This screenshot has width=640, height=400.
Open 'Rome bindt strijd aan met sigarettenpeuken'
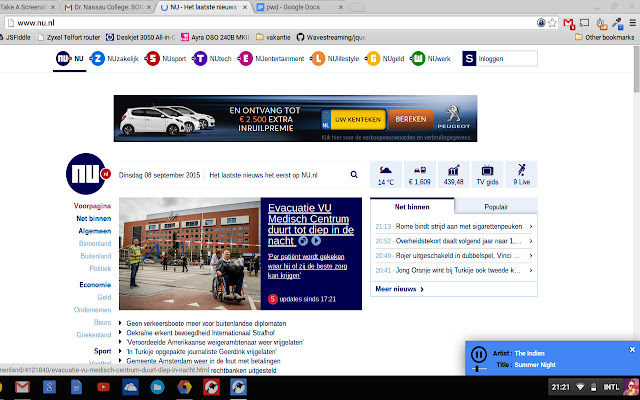(x=459, y=226)
